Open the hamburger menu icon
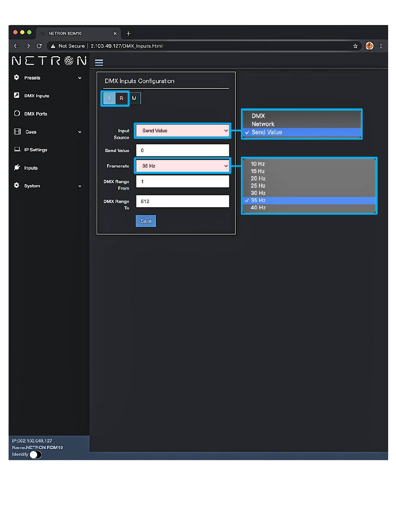Screen dimensions: 396x532 [x=99, y=63]
